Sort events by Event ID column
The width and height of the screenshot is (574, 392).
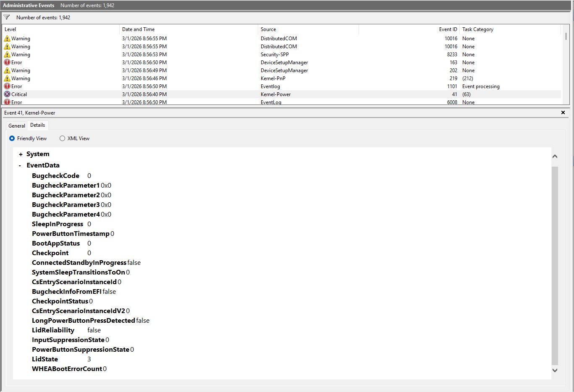click(448, 29)
